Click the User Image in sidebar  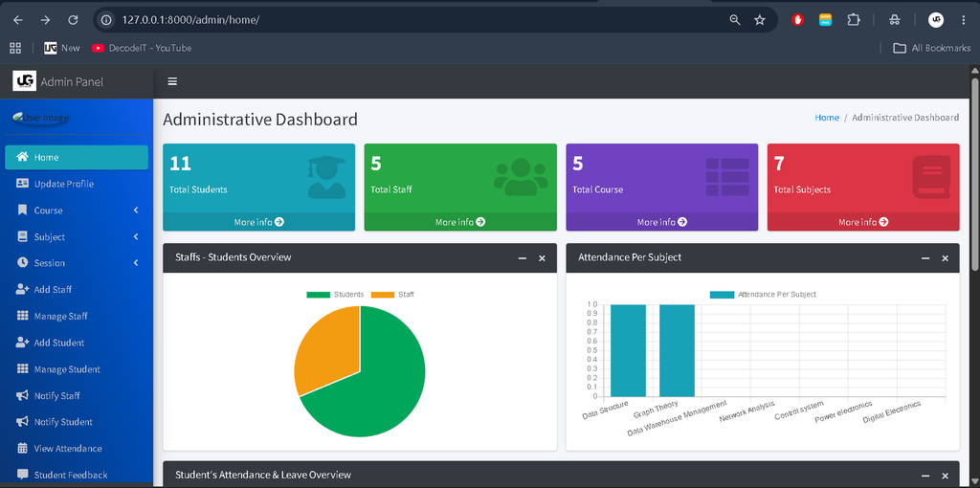coord(42,118)
